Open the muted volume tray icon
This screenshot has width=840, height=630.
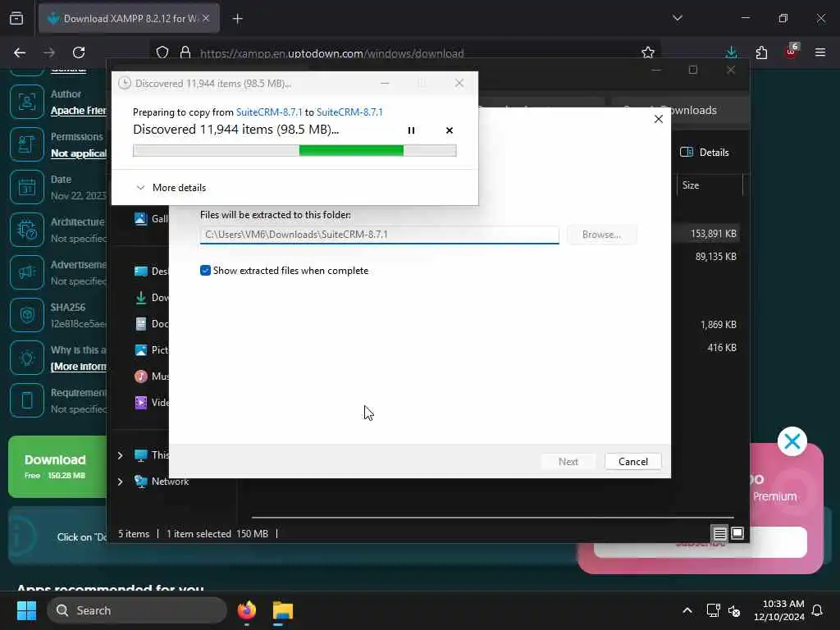coord(734,610)
